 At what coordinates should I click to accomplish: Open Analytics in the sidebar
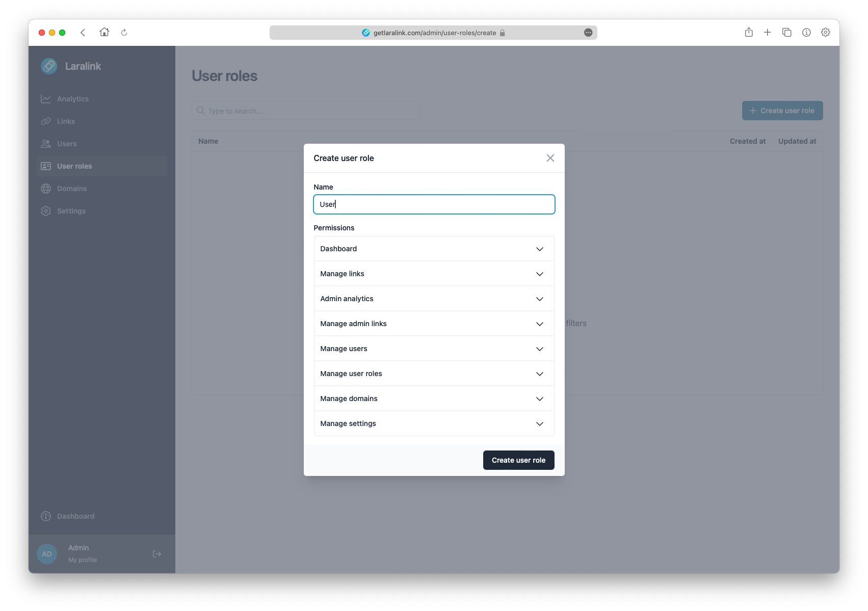[72, 99]
